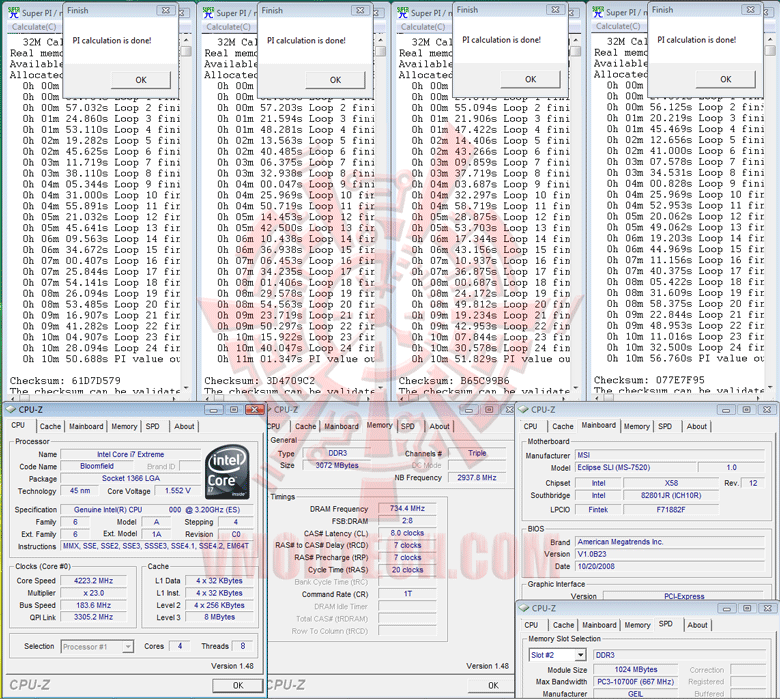Click processor name 'Intel Core i7 Extreme'
This screenshot has width=780, height=699.
pos(130,454)
